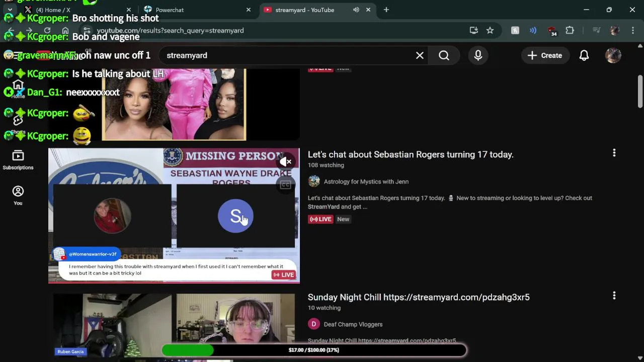Reload the page

click(47, 30)
